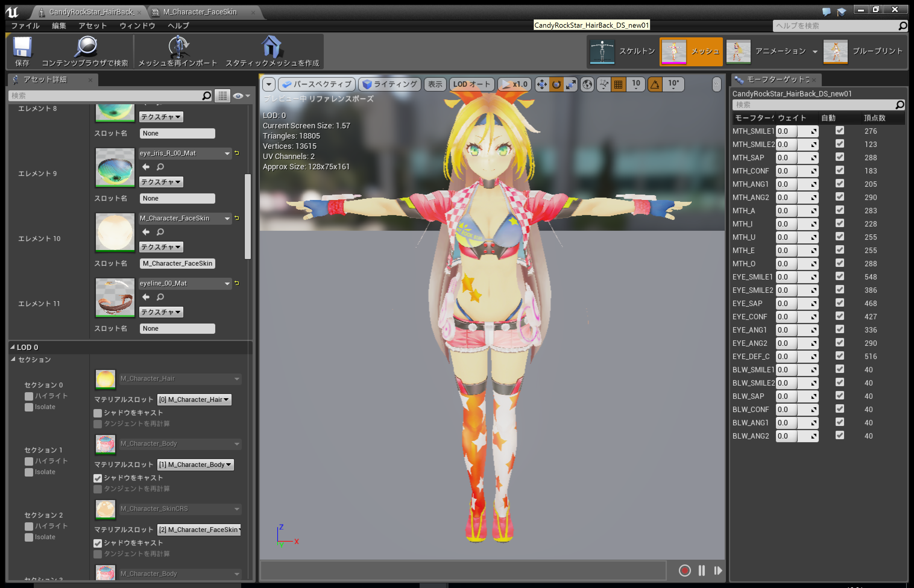Screen dimensions: 914x588
Task: Switch to スケルトン mode button
Action: coord(622,51)
